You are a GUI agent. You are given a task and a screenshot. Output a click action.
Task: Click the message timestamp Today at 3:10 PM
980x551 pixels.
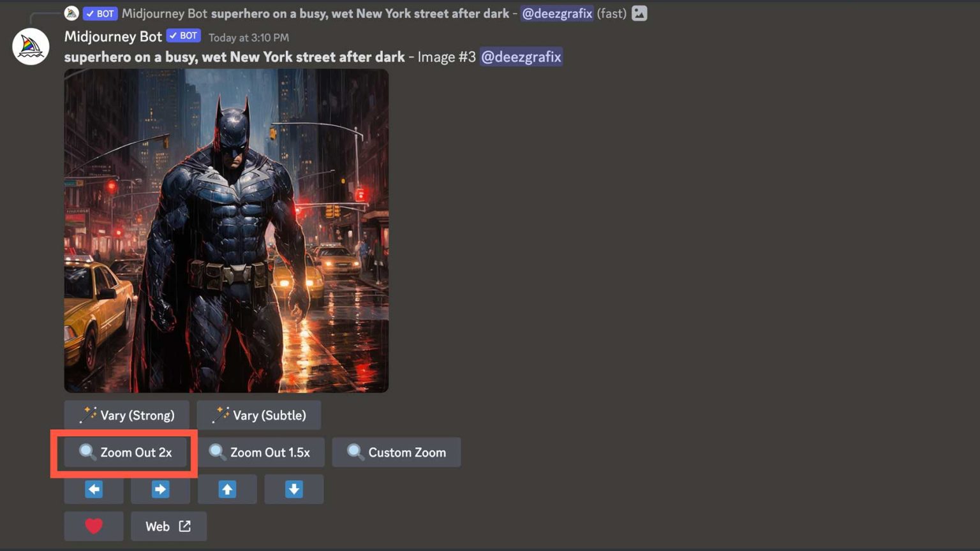[248, 38]
